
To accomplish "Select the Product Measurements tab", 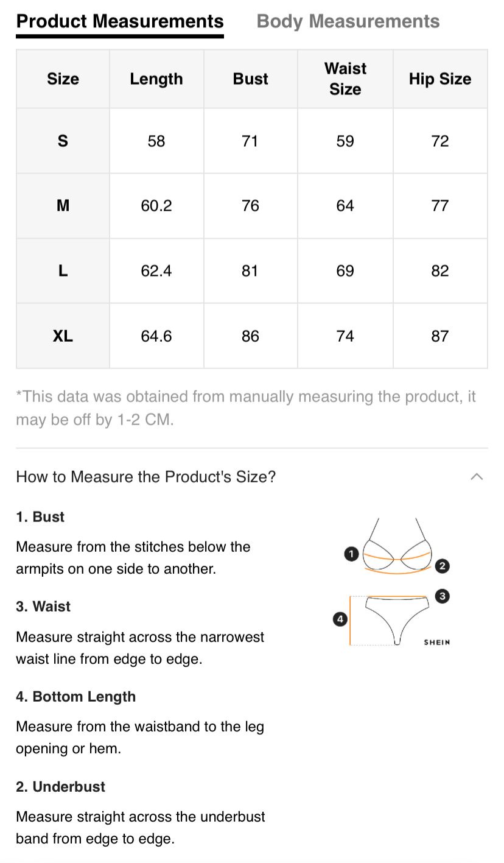I will pyautogui.click(x=120, y=21).
